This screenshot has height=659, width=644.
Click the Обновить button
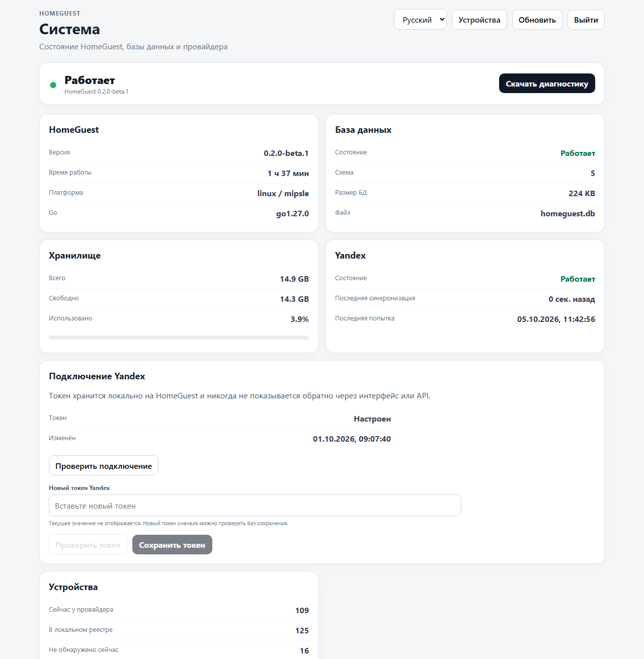pyautogui.click(x=537, y=20)
